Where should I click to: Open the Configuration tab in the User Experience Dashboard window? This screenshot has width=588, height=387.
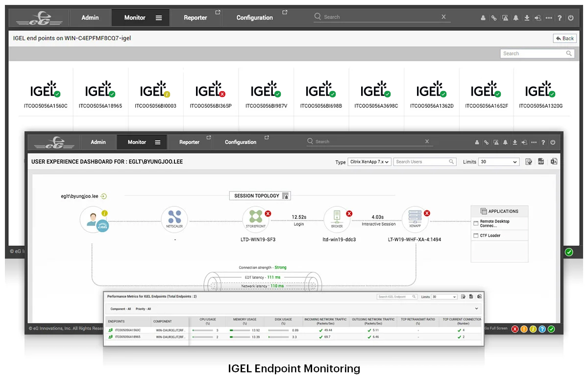[241, 142]
